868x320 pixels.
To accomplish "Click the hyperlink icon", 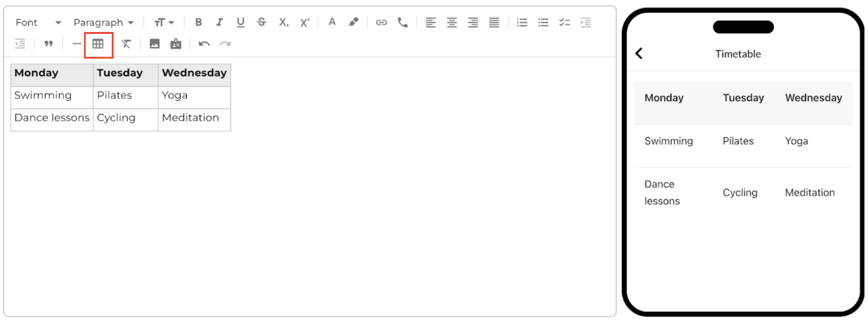I will click(381, 22).
